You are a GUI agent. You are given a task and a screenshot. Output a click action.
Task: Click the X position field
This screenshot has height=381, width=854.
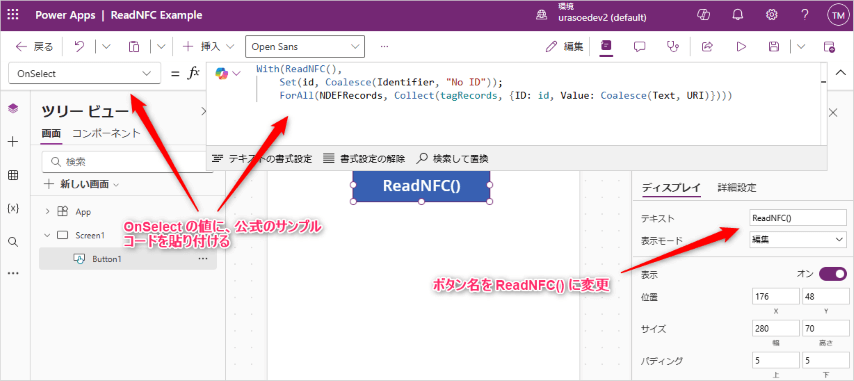tap(775, 297)
